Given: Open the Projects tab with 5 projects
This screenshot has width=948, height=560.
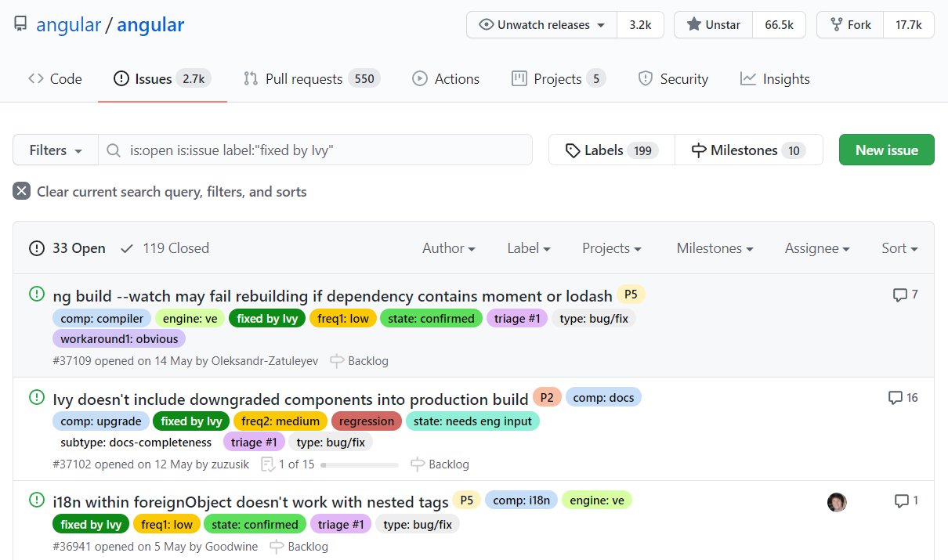Looking at the screenshot, I should [x=559, y=79].
